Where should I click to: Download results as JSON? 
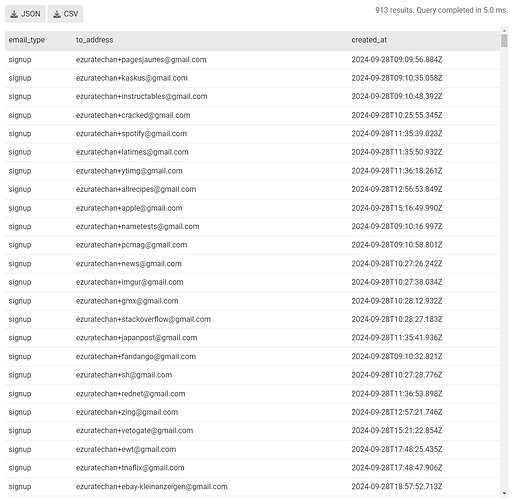pyautogui.click(x=25, y=14)
